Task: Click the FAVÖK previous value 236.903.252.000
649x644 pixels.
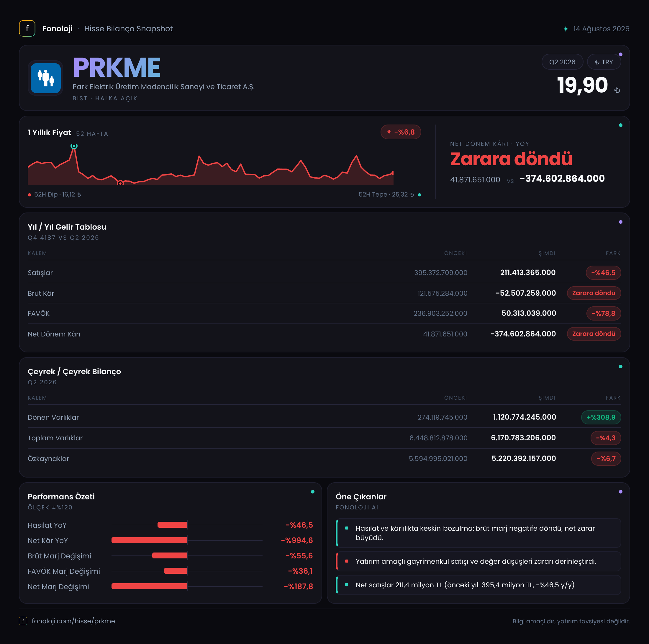Action: point(440,313)
